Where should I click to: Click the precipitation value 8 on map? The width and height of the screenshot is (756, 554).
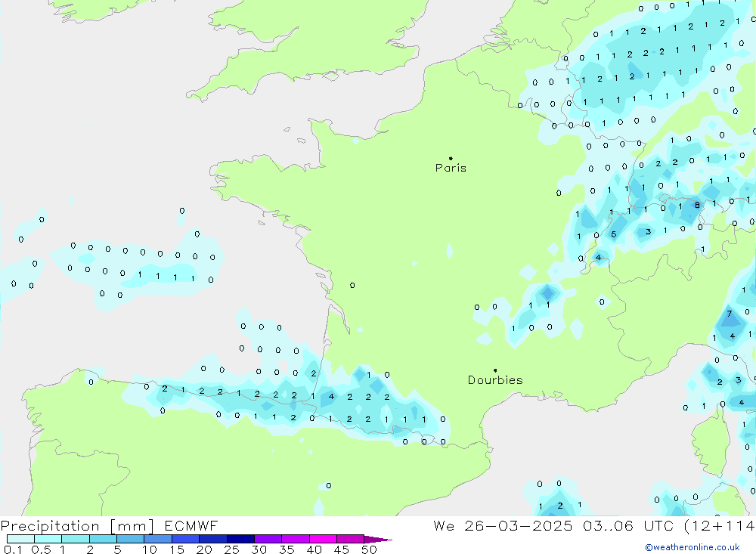(697, 205)
